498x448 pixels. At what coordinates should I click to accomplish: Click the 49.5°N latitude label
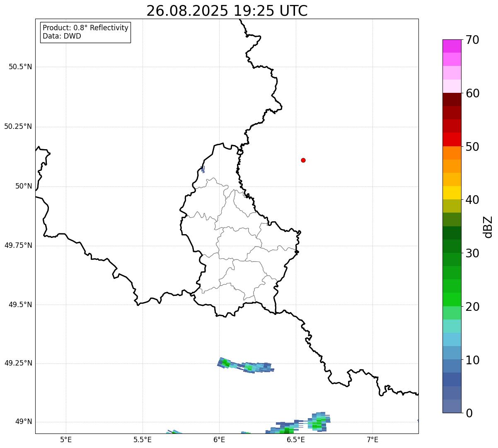point(20,305)
